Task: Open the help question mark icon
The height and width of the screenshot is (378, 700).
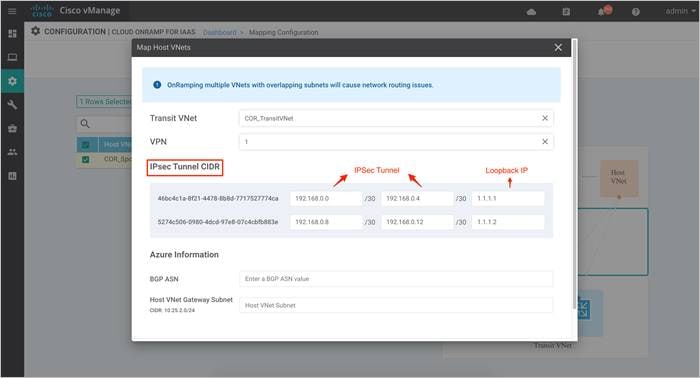Action: pyautogui.click(x=636, y=12)
